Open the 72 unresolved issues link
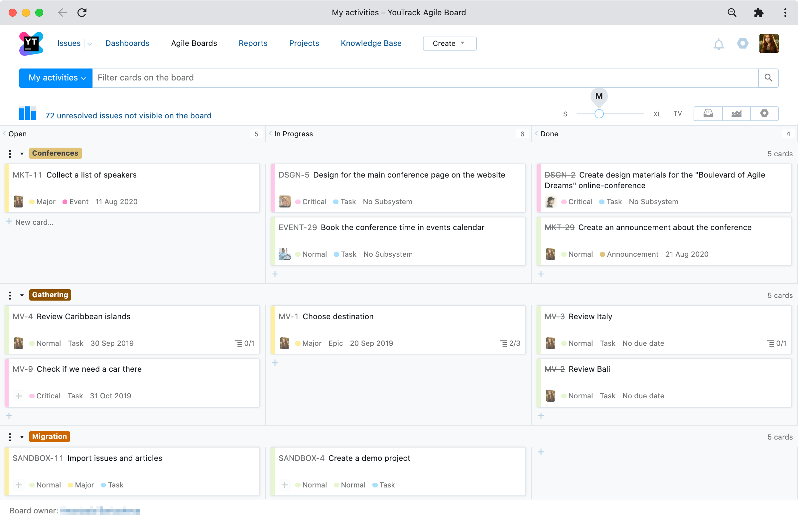The width and height of the screenshot is (798, 532). pos(128,115)
